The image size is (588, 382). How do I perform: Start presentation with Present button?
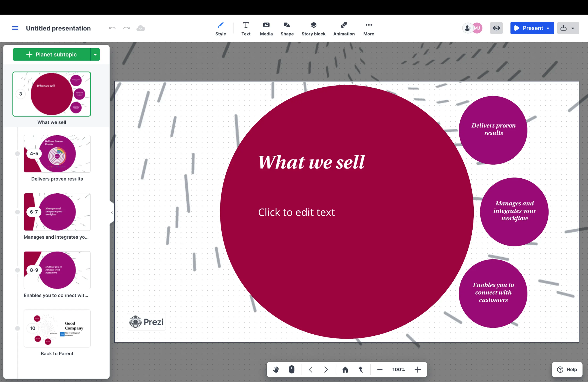(529, 28)
